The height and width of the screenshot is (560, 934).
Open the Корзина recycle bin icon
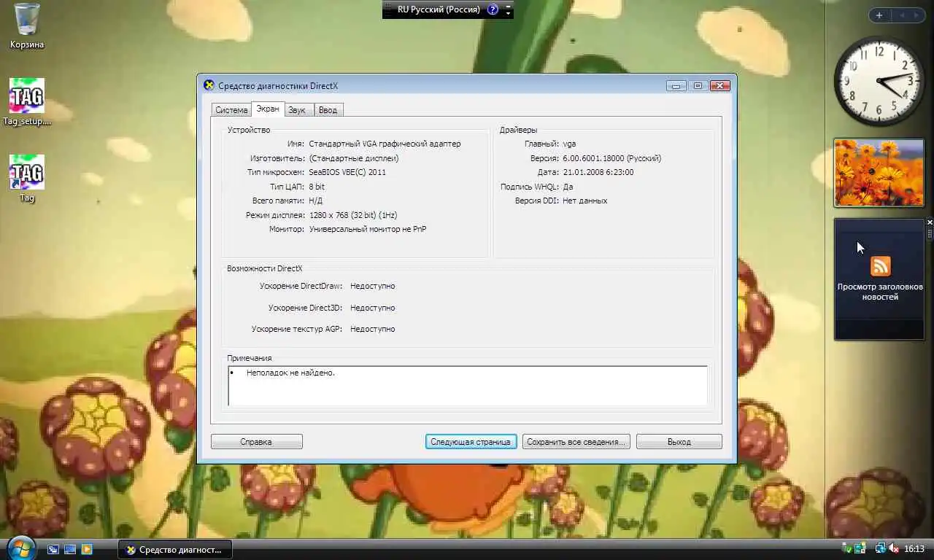[27, 26]
